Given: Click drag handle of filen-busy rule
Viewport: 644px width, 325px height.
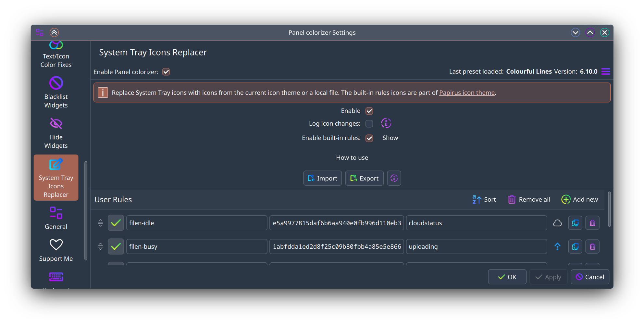Looking at the screenshot, I should point(101,246).
